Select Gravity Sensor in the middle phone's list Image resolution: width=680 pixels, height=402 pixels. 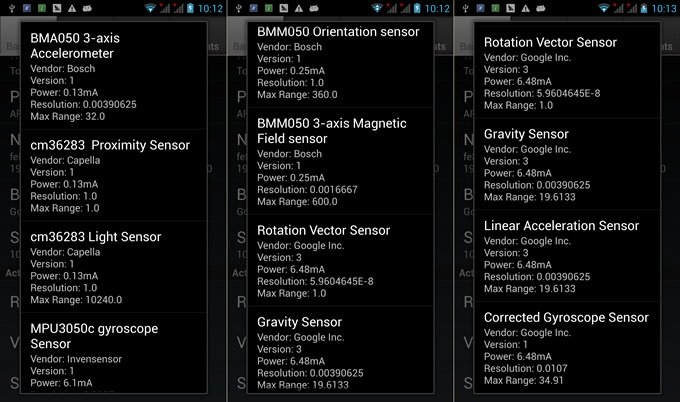[340, 350]
